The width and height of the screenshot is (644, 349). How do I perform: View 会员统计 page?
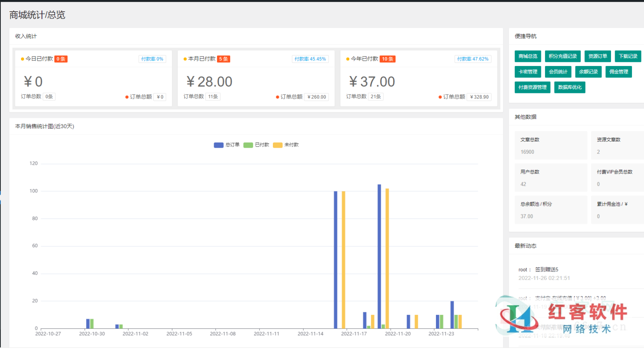[x=558, y=72]
